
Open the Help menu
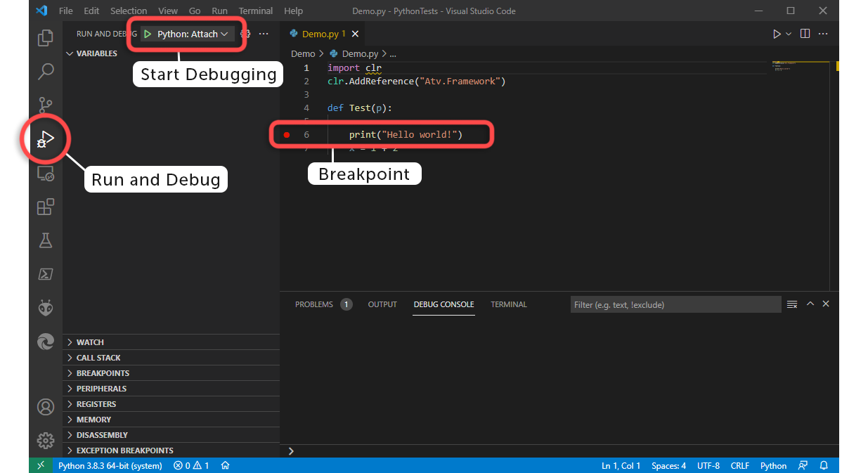pyautogui.click(x=293, y=11)
